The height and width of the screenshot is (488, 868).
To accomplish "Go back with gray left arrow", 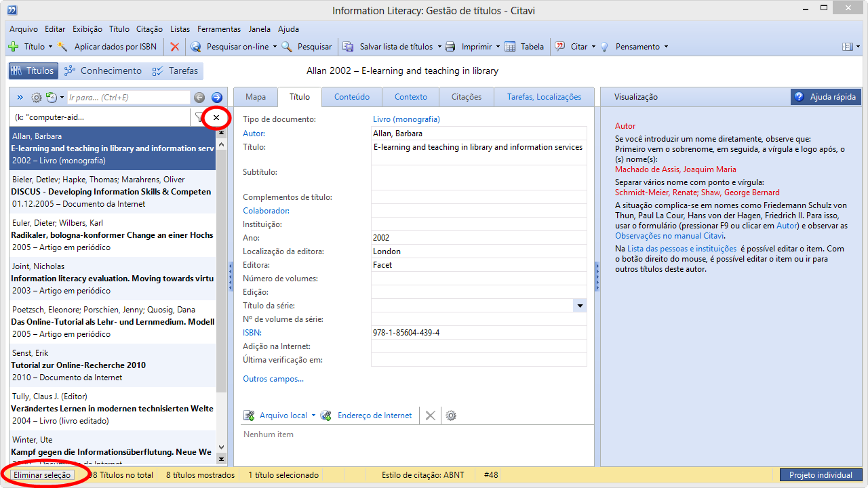I will pos(199,98).
